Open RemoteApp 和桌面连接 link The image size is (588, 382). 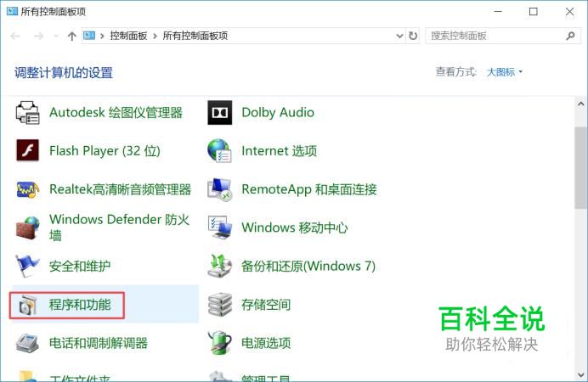[x=309, y=189]
